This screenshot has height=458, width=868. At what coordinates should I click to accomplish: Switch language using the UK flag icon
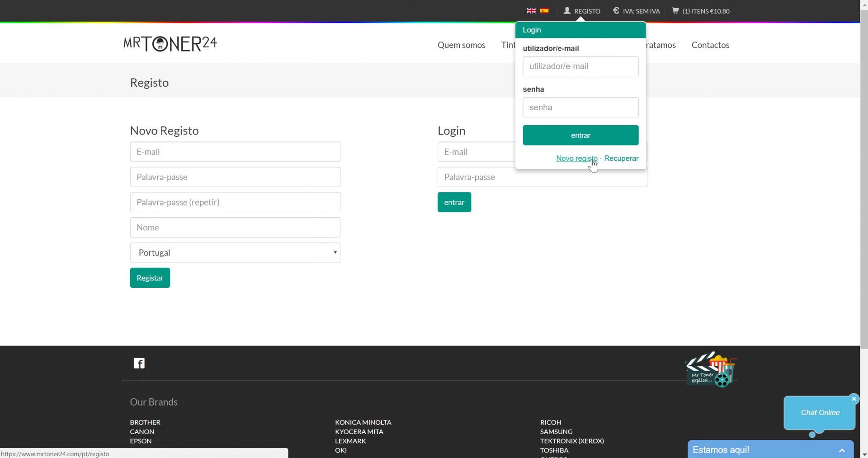531,11
